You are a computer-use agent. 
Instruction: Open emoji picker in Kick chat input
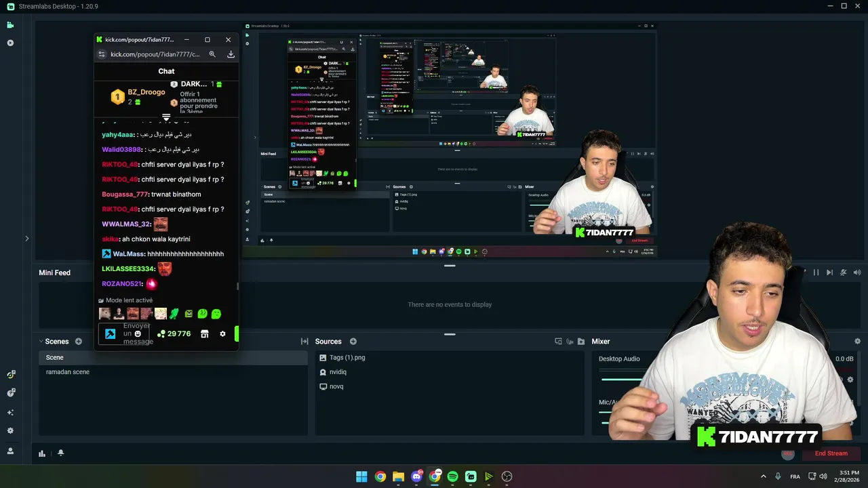click(138, 334)
